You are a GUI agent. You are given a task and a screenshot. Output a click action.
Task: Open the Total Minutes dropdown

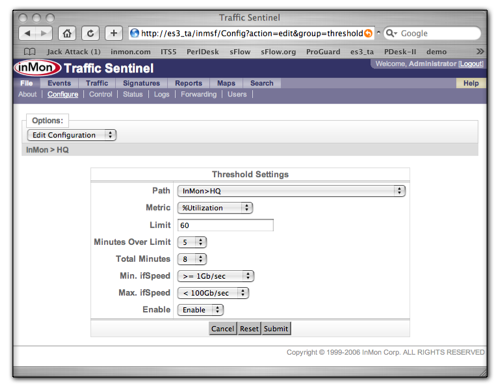tap(192, 259)
